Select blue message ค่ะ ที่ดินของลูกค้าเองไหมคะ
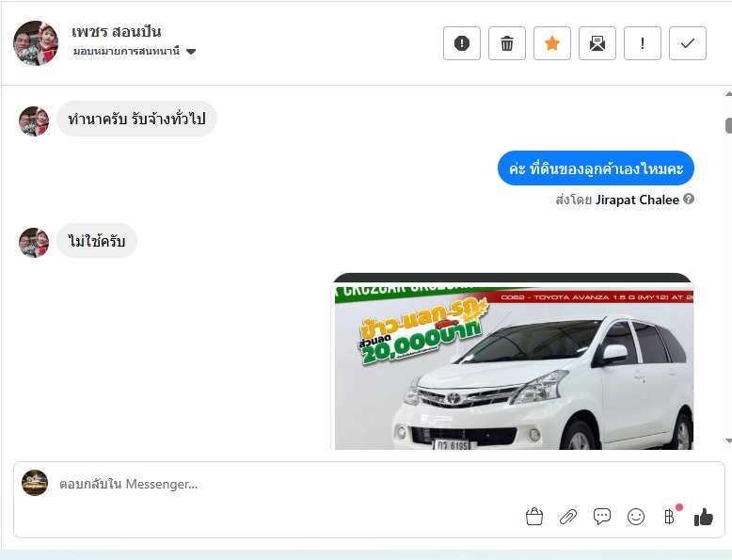 [597, 168]
